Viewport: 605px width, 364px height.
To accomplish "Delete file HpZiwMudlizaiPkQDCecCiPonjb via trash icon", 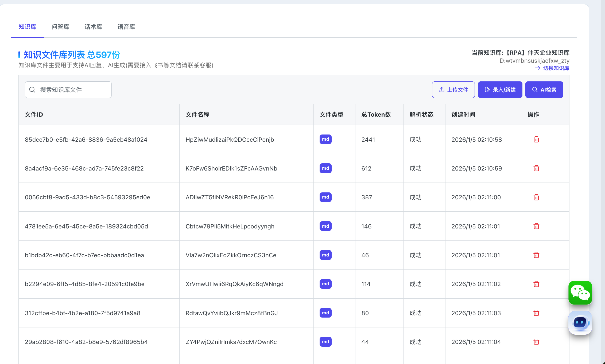I will tap(536, 140).
